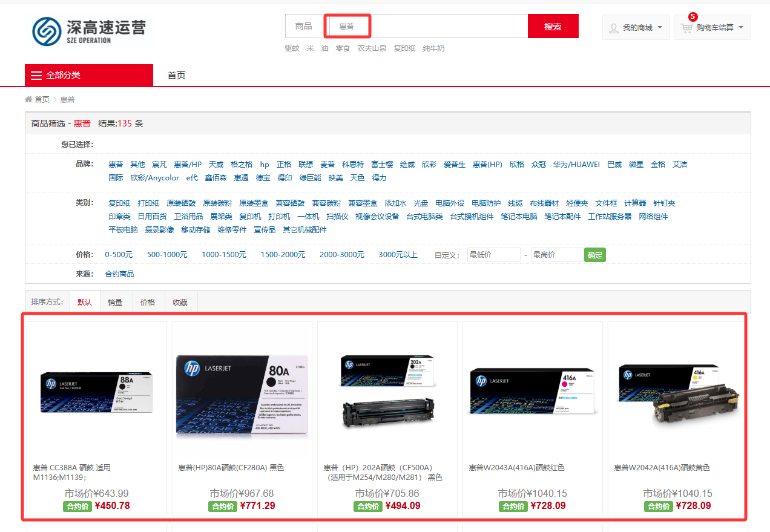Filter by brand 华为/HUAWEI
Viewport: 770px width, 532px height.
(x=576, y=165)
